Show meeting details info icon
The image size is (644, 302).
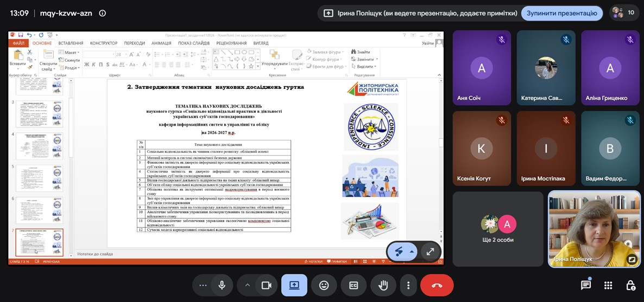point(103,13)
